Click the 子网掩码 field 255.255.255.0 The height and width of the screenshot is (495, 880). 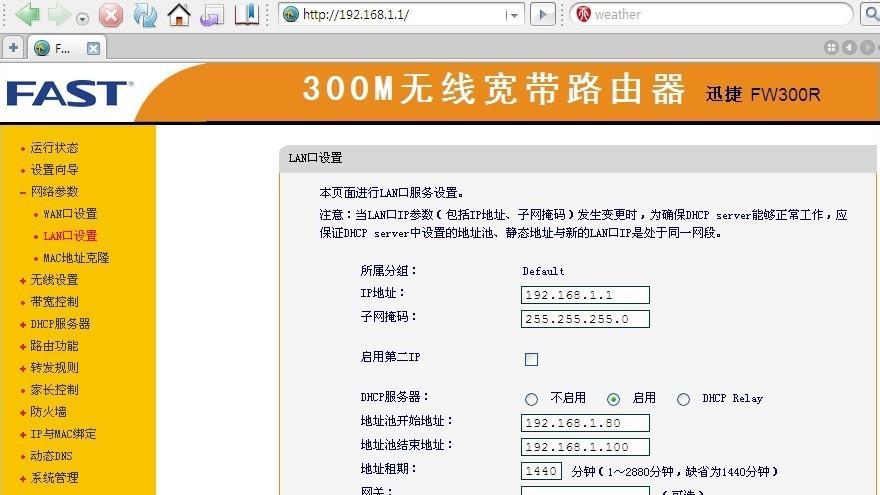click(585, 319)
